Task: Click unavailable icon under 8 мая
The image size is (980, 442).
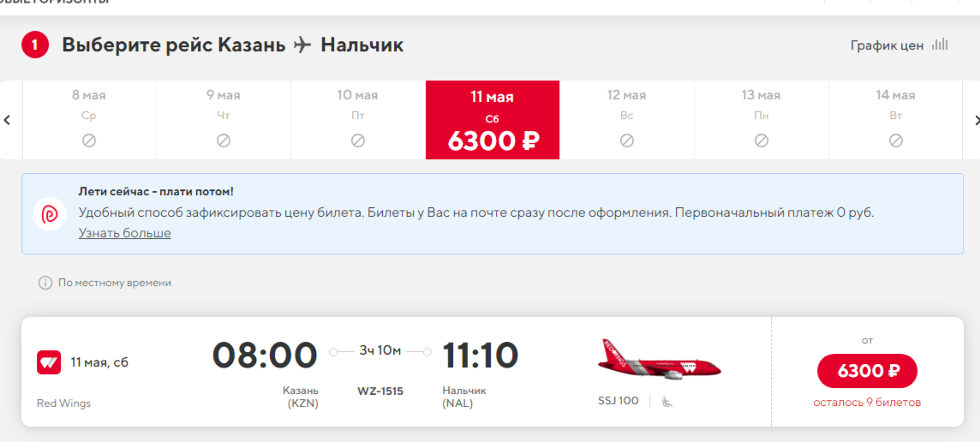Action: [89, 140]
